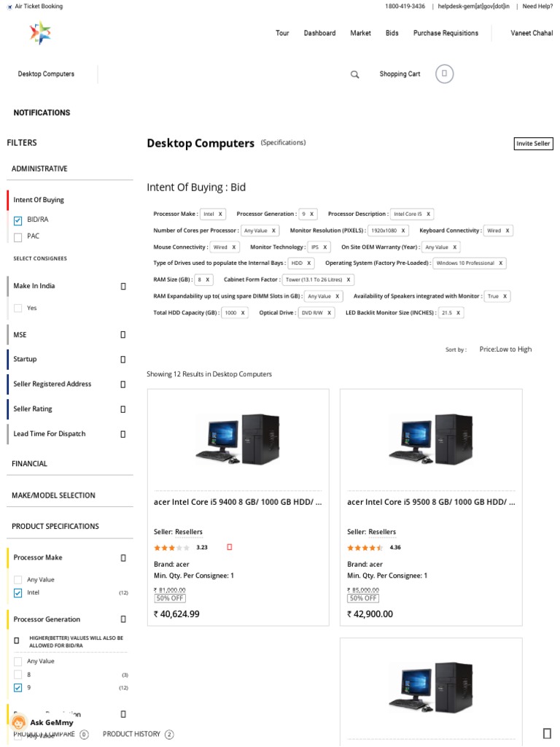Image resolution: width=560 pixels, height=747 pixels.
Task: Open the Bids menu
Action: pyautogui.click(x=392, y=34)
